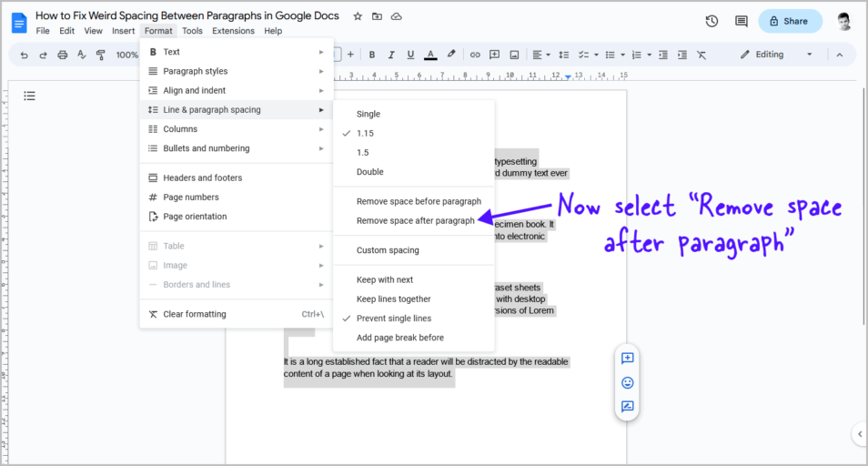Viewport: 868px width, 466px height.
Task: Click the Share button
Action: (x=790, y=21)
